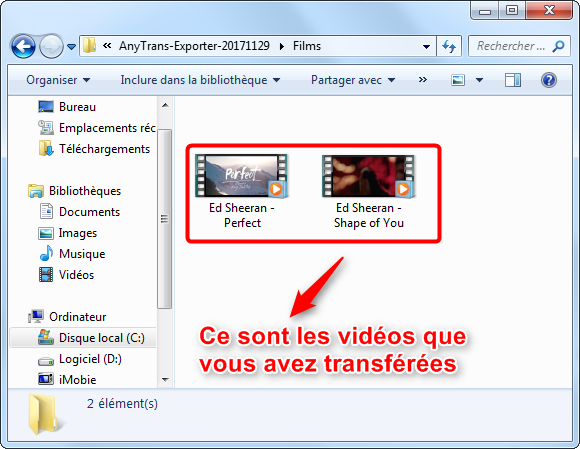Select Logiciel (D:) drive
This screenshot has height=449, width=580.
click(90, 359)
